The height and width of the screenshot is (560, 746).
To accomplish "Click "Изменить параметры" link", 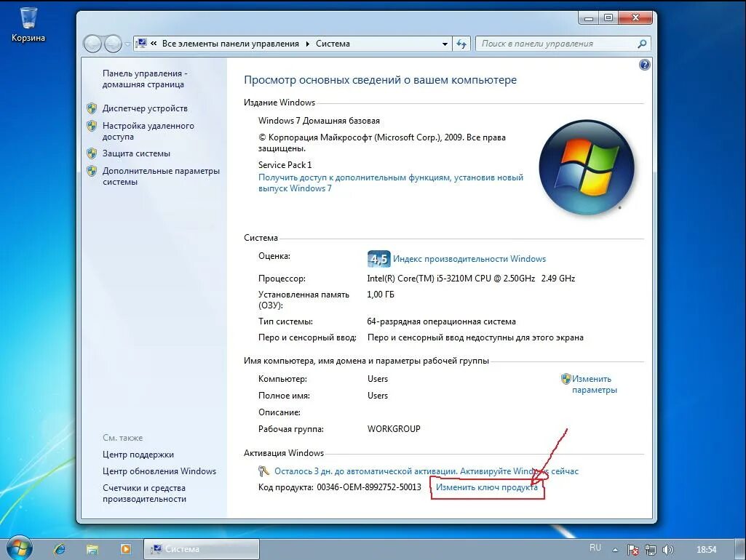I will tap(594, 385).
